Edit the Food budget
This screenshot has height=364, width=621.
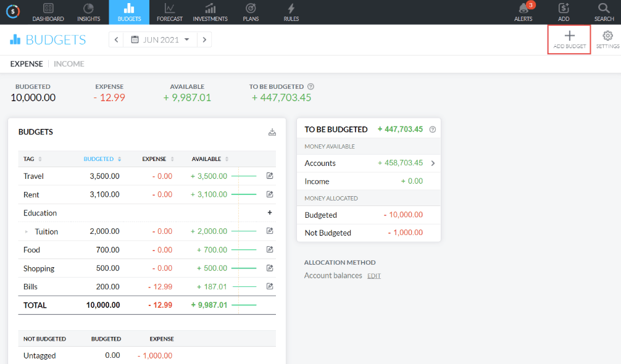click(270, 249)
